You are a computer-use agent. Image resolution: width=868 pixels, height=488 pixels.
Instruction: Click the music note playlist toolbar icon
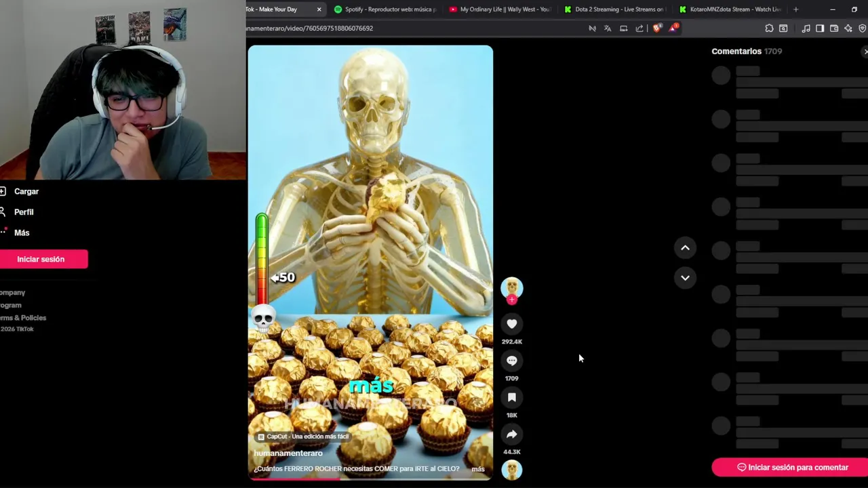point(806,28)
